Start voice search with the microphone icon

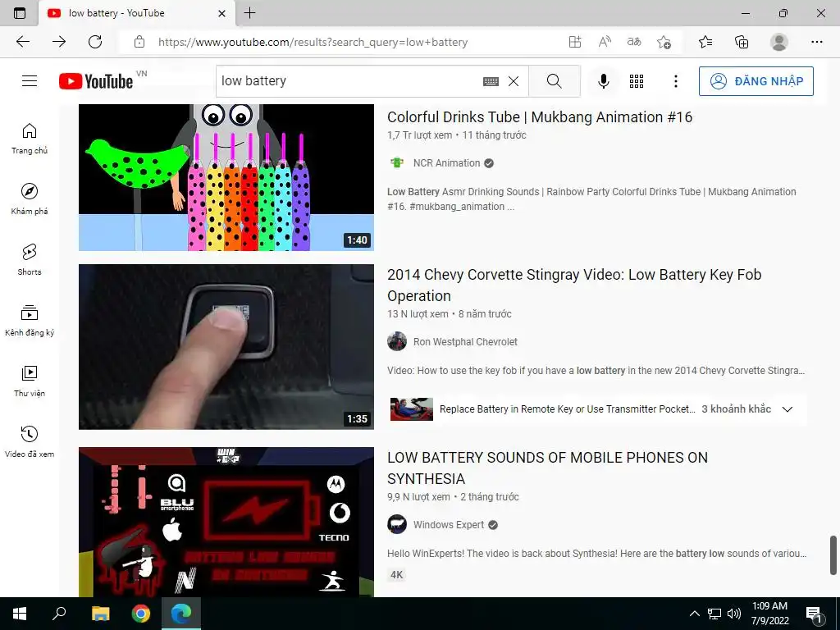[603, 81]
